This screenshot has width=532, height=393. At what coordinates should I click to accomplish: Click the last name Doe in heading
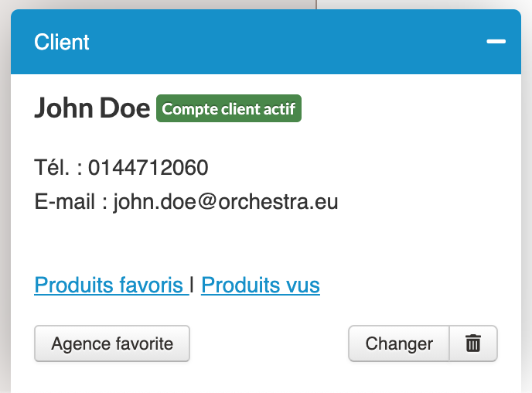[x=124, y=109]
